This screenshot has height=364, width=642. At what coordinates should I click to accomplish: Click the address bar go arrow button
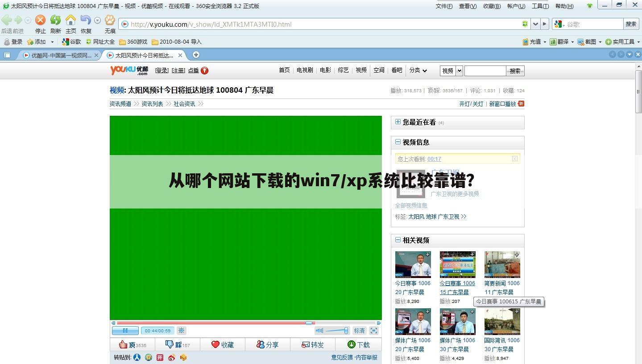545,24
